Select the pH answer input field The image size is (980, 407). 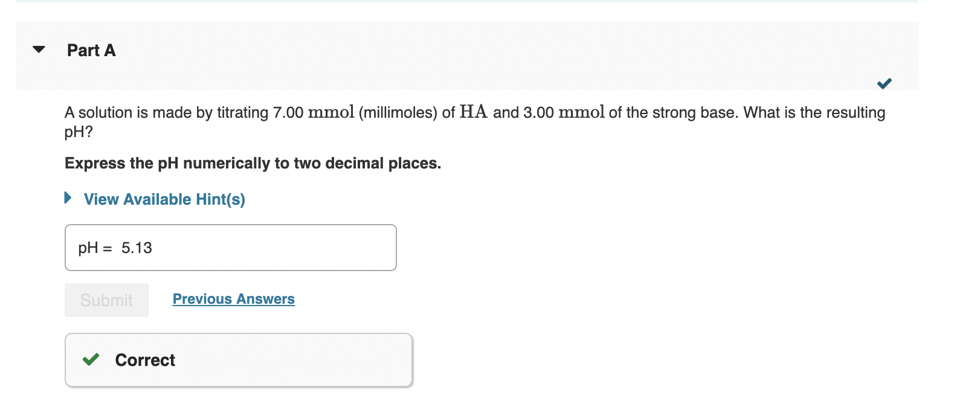coord(230,248)
